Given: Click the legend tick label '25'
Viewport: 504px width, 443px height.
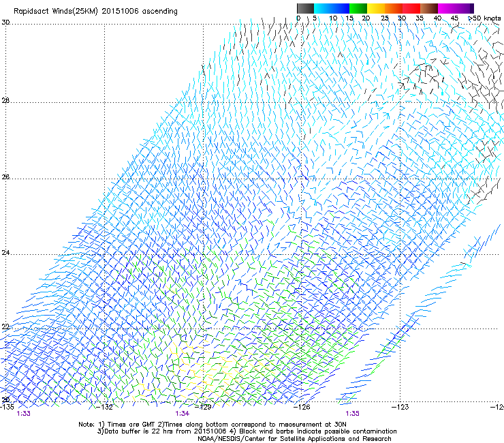Looking at the screenshot, I should click(385, 18).
